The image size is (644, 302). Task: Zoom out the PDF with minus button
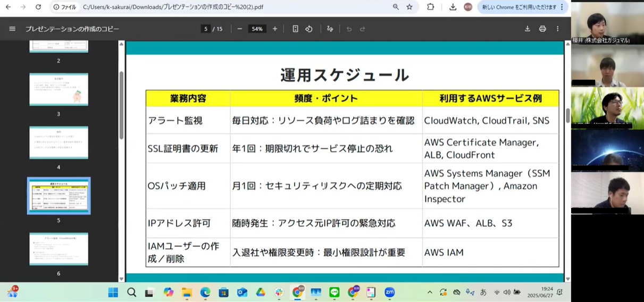[240, 29]
